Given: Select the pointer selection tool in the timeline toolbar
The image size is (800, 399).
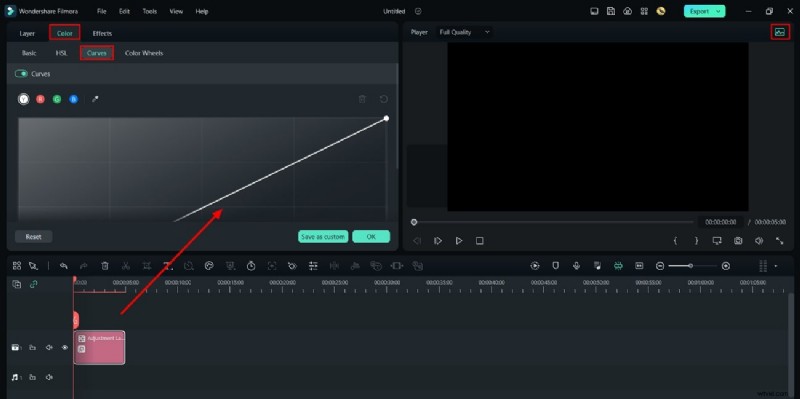Looking at the screenshot, I should 33,266.
